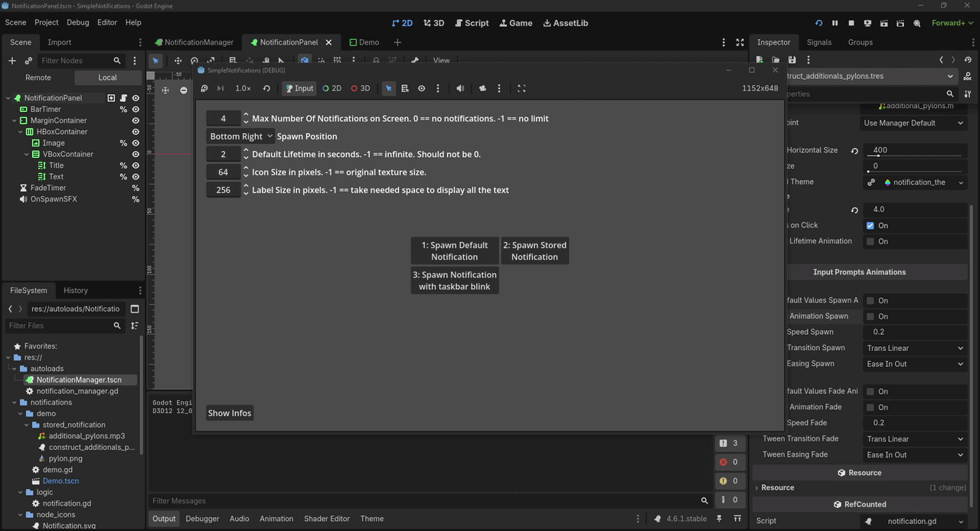This screenshot has width=980, height=531.
Task: Click the add child node plus icon
Action: tap(11, 61)
